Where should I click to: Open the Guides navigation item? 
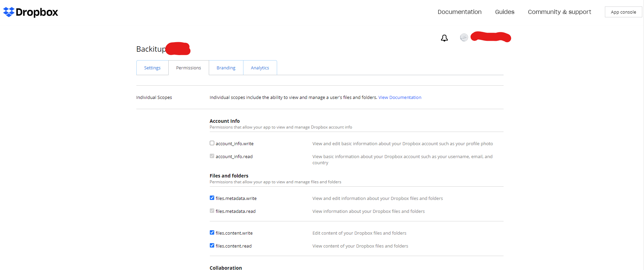505,12
